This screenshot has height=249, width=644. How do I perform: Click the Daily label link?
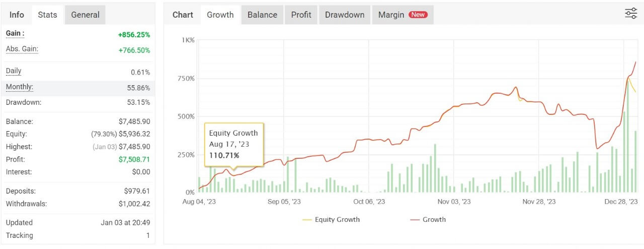coord(14,71)
